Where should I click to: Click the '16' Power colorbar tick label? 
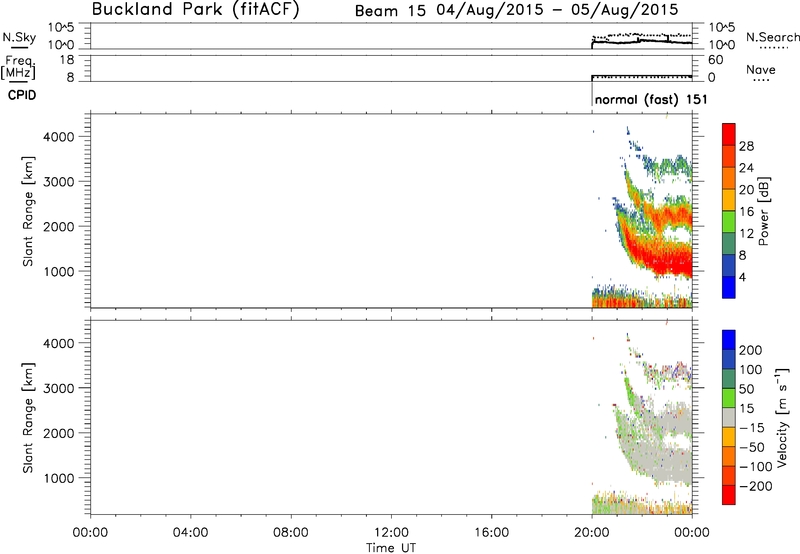(x=746, y=211)
